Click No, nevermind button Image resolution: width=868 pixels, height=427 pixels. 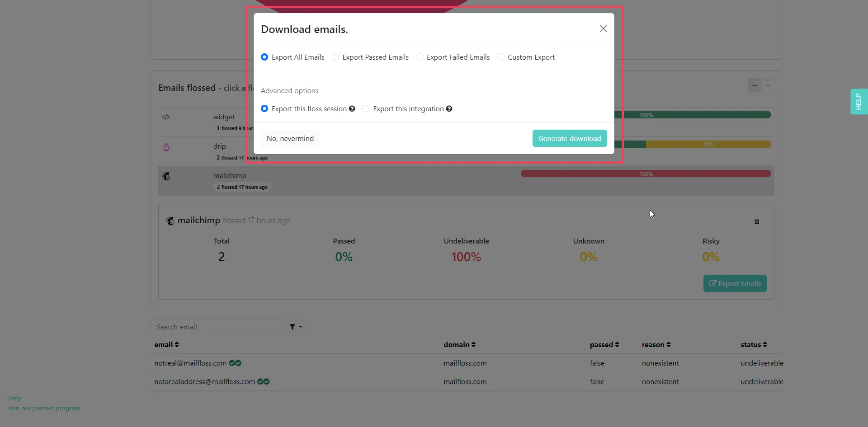(x=290, y=138)
